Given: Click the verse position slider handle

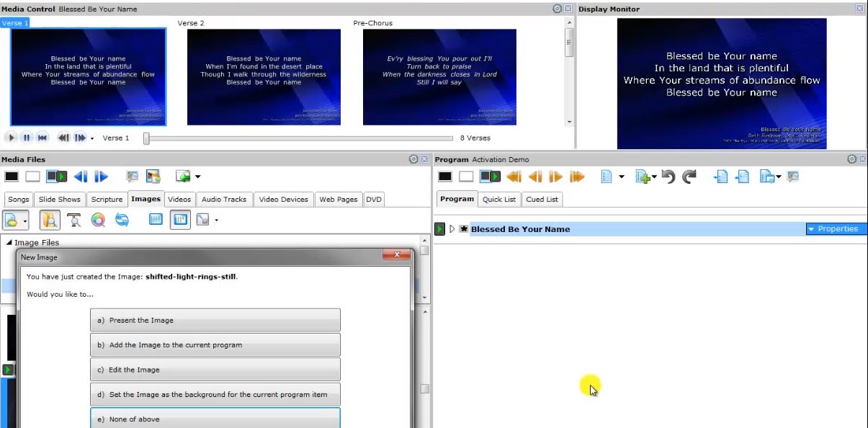Looking at the screenshot, I should coord(146,138).
